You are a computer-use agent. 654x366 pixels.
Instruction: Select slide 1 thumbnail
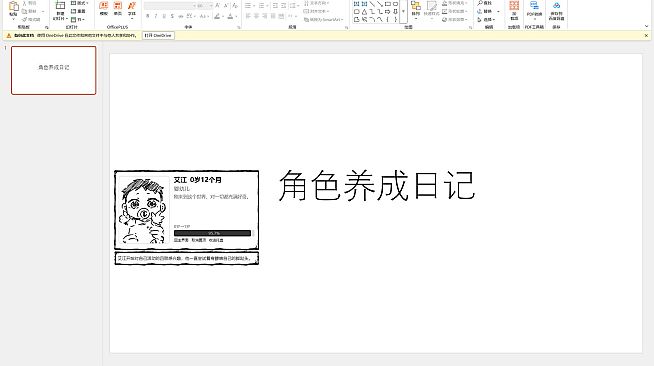click(x=54, y=70)
